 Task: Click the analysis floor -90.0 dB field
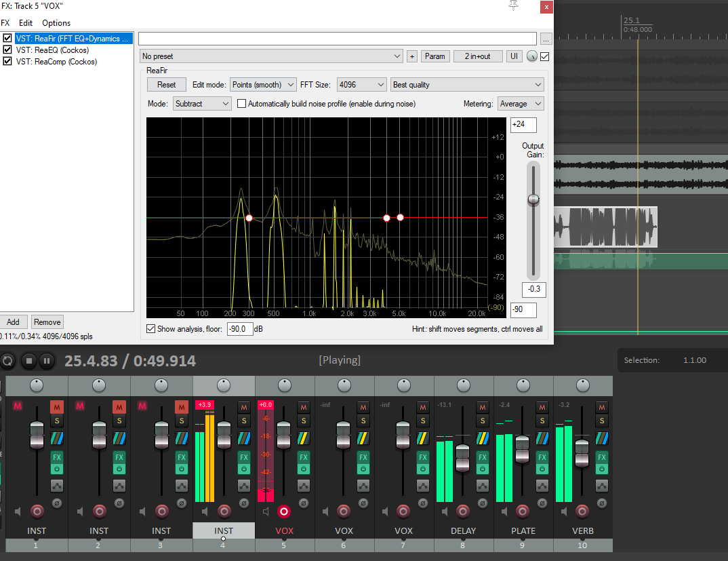click(239, 329)
